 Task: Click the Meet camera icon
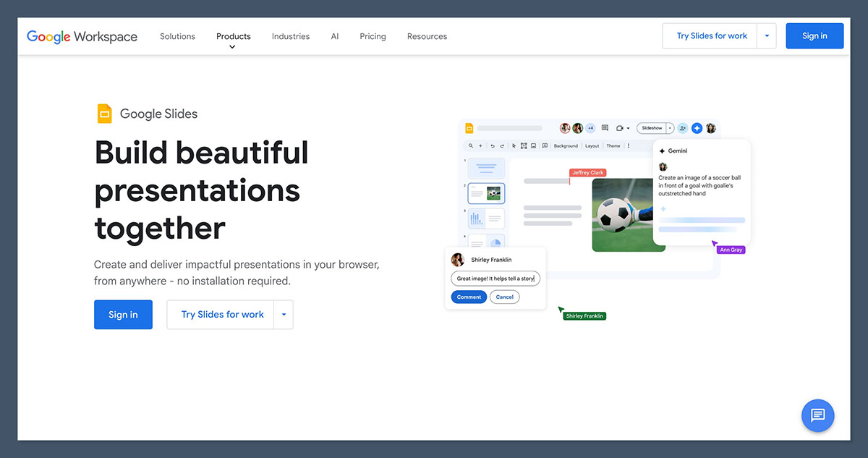[x=621, y=128]
